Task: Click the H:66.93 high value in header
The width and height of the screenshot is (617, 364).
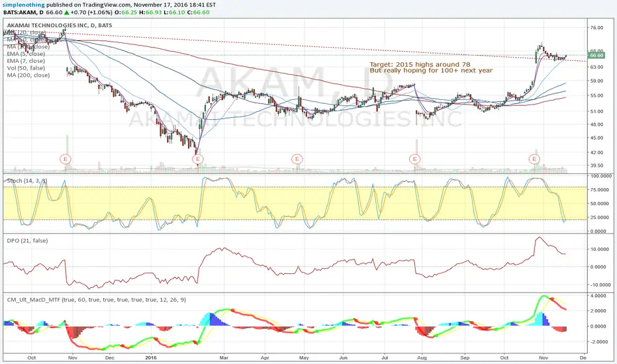Action: pyautogui.click(x=149, y=13)
